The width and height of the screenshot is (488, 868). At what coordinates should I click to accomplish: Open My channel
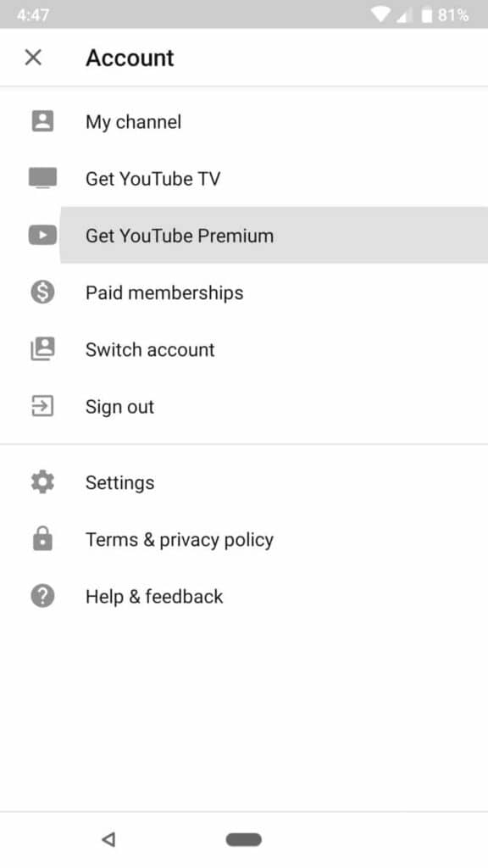coord(244,121)
